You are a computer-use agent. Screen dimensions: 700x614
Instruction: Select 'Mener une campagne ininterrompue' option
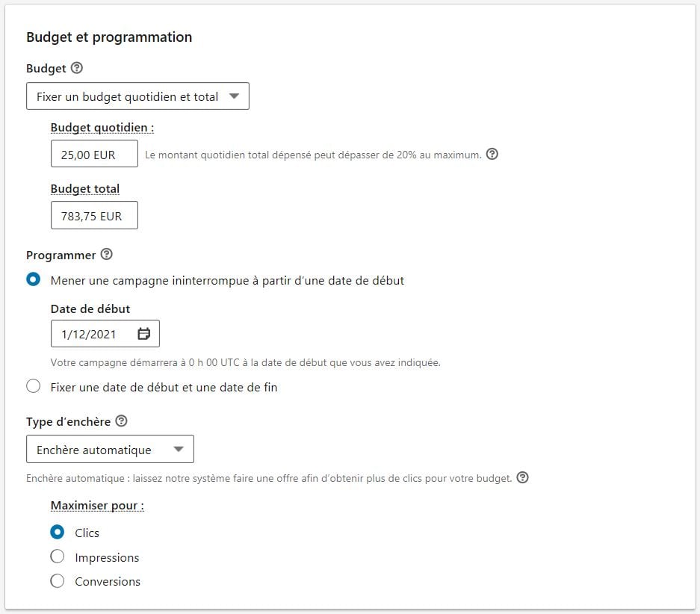[x=32, y=279]
